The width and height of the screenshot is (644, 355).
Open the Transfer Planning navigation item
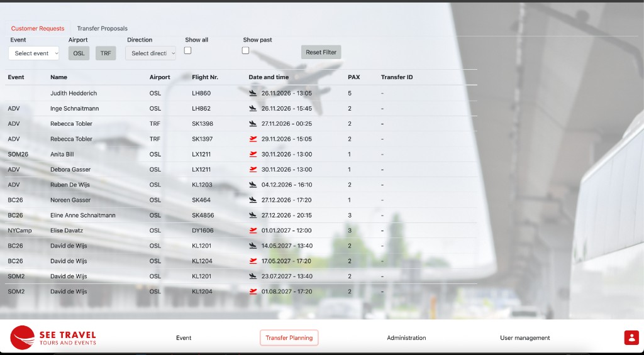(x=289, y=338)
